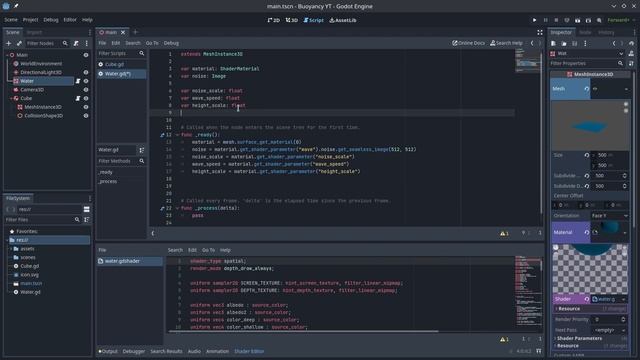Open the Editor menu
Viewport: 640px width, 360px height.
pos(70,20)
